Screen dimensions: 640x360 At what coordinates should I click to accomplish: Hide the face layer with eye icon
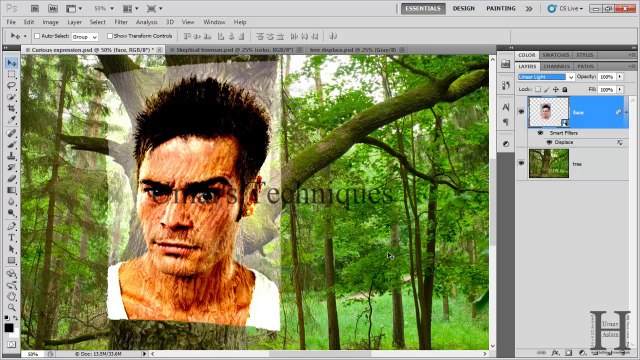[x=521, y=111]
